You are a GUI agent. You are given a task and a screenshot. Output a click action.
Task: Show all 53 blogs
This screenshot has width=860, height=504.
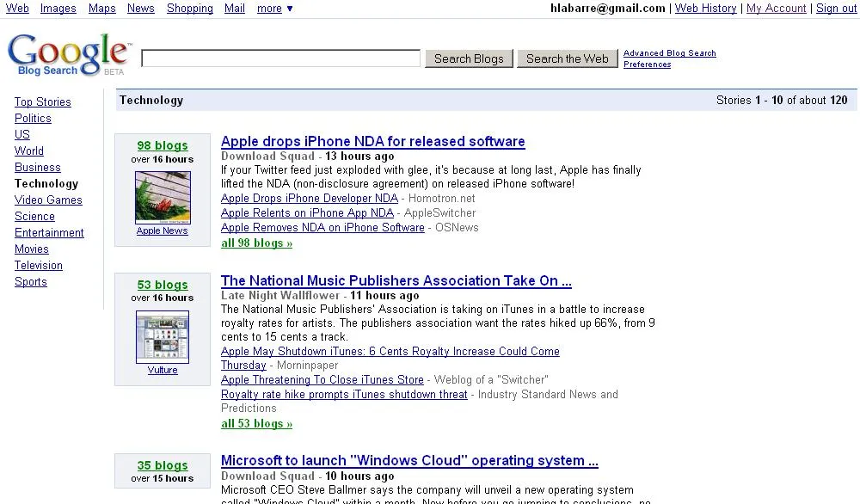point(256,423)
